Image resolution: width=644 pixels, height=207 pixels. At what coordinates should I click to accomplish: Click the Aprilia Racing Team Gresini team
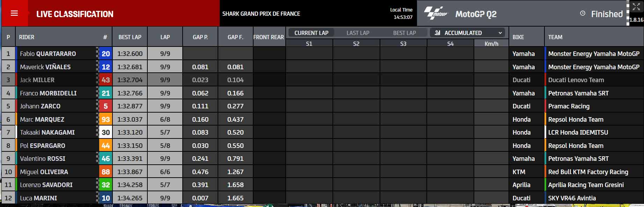[586, 185]
